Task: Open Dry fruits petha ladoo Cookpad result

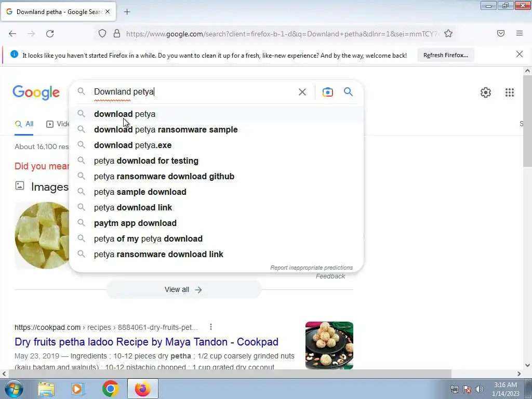Action: (146, 342)
